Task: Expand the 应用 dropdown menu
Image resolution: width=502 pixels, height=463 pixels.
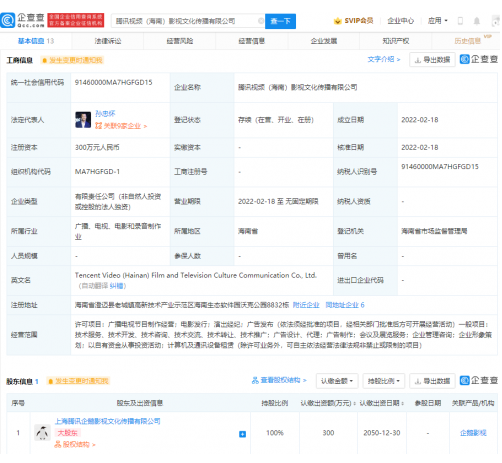Action: click(438, 21)
